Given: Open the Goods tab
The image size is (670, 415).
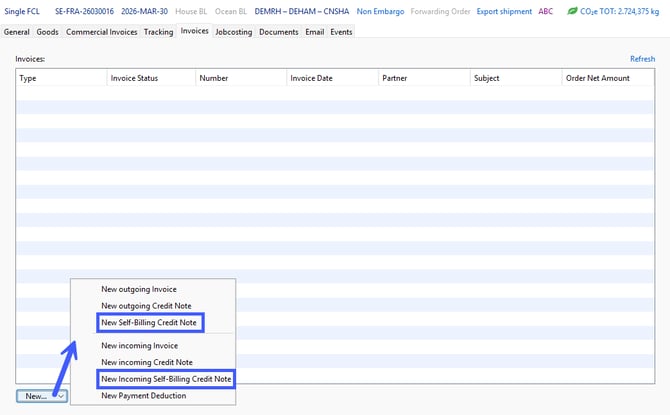Looking at the screenshot, I should point(48,32).
